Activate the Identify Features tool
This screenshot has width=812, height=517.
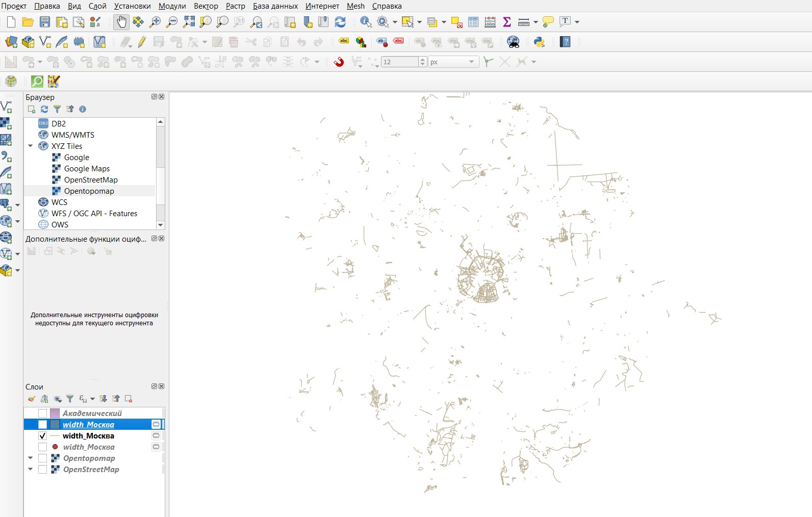pyautogui.click(x=366, y=22)
